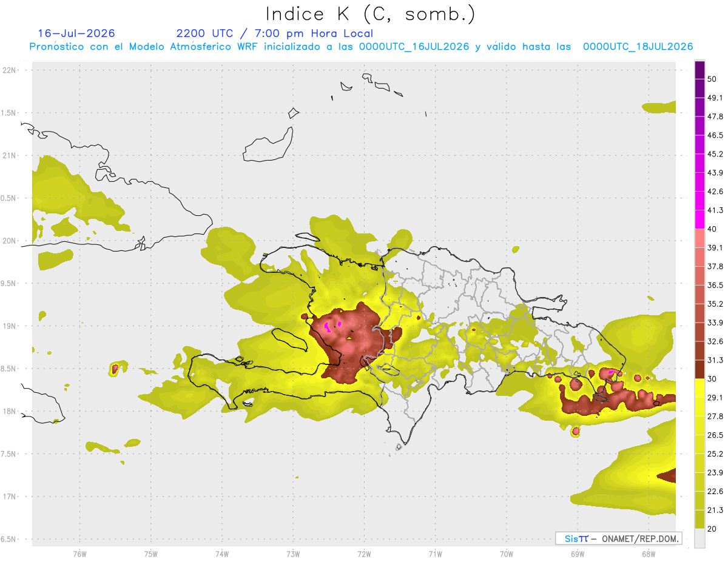This screenshot has height=562, width=728.
Task: Click the longitude label '71W'
Action: click(x=435, y=554)
